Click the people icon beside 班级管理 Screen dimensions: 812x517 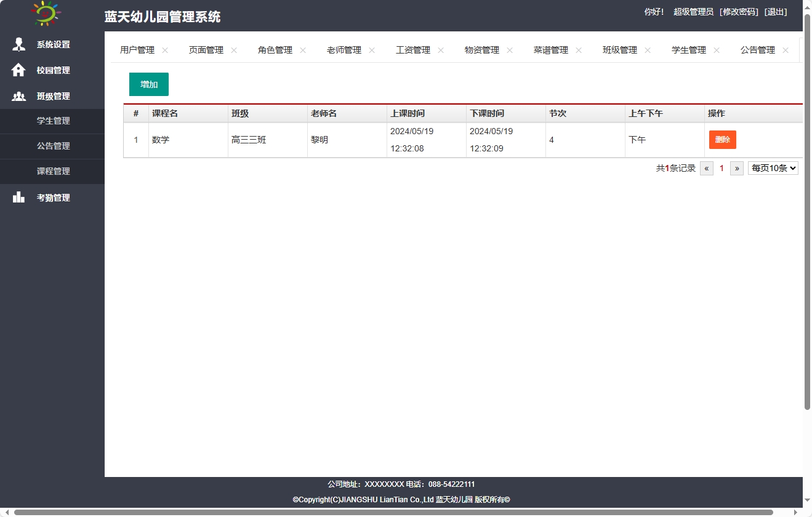(18, 96)
